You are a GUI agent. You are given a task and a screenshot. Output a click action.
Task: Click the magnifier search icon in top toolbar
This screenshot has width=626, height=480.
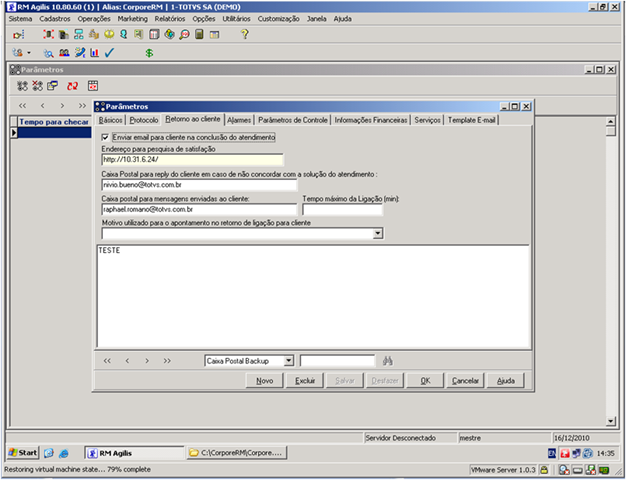click(x=184, y=34)
